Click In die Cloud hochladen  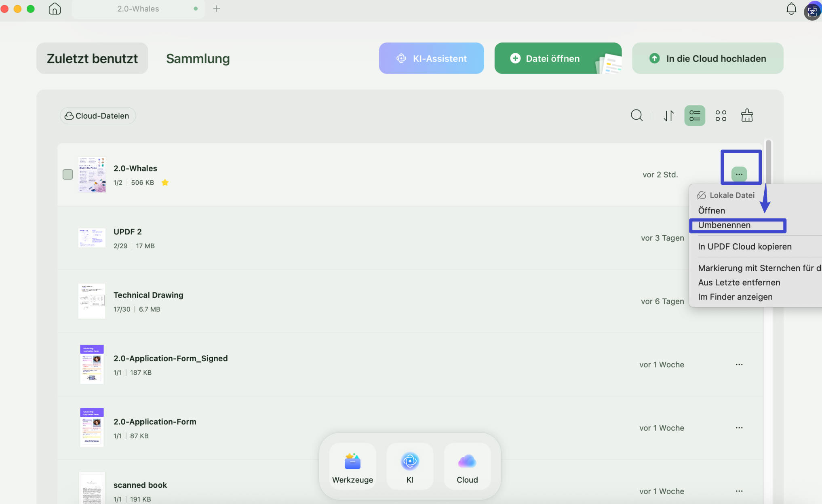708,58
